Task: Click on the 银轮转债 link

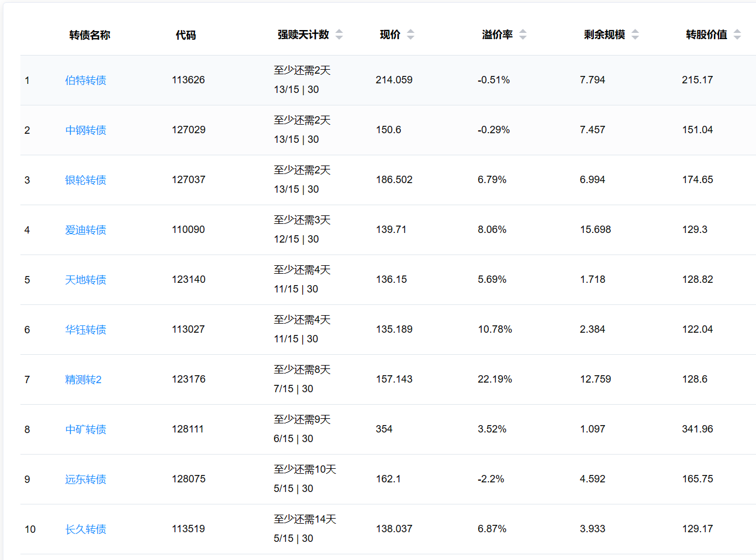Action: tap(86, 180)
